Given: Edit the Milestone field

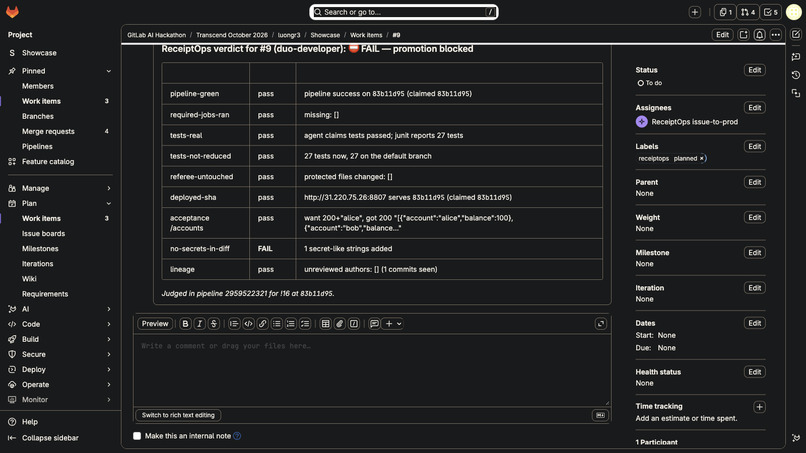Looking at the screenshot, I should coord(755,252).
